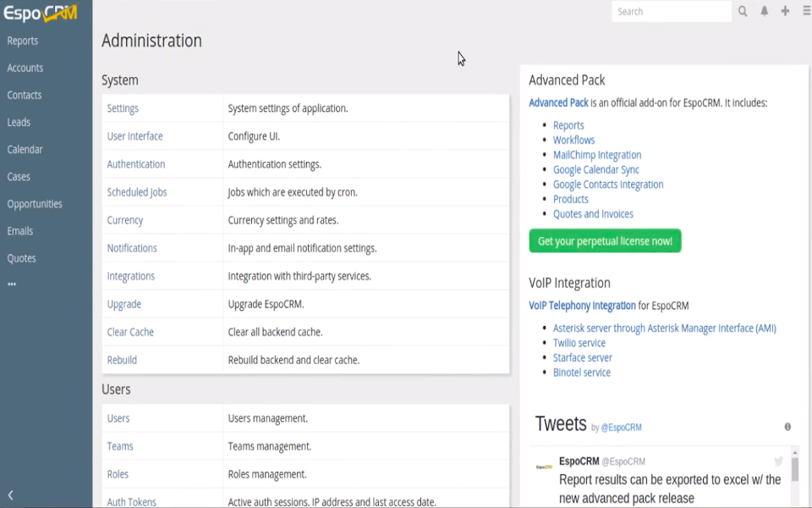Collapse the sidebar with the left chevron
Screen dimensions: 812x508
coord(10,495)
